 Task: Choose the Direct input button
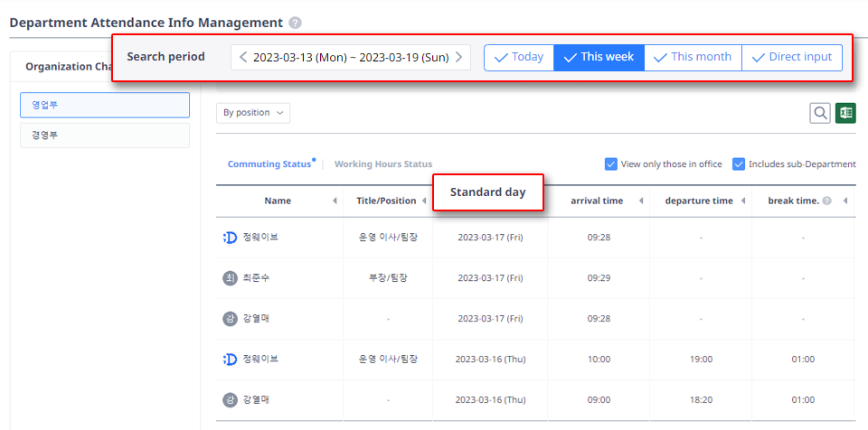pyautogui.click(x=792, y=58)
